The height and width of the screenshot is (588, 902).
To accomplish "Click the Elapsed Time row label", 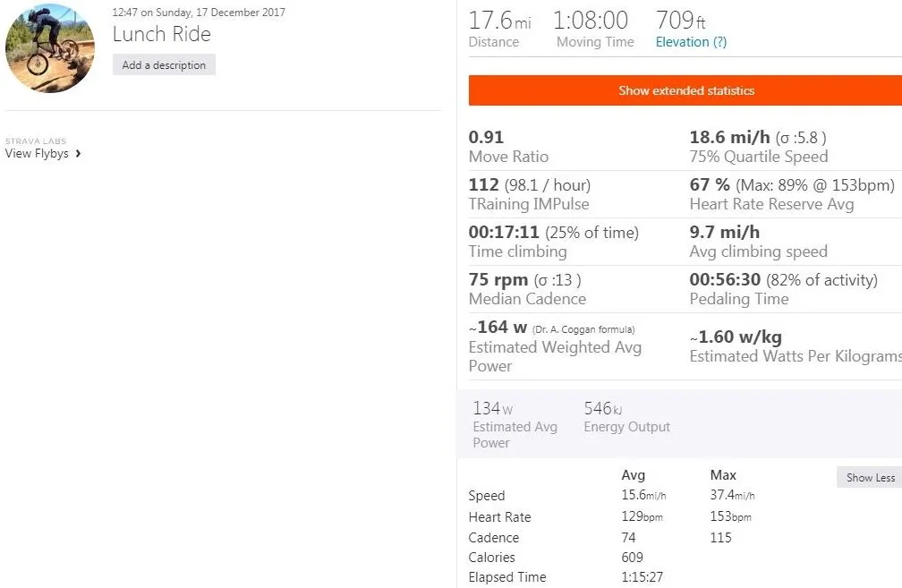I will coord(507,577).
